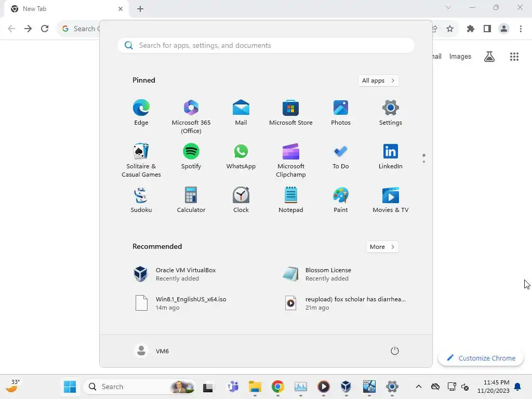Launch WhatsApp
The image size is (532, 399).
pos(241,156)
